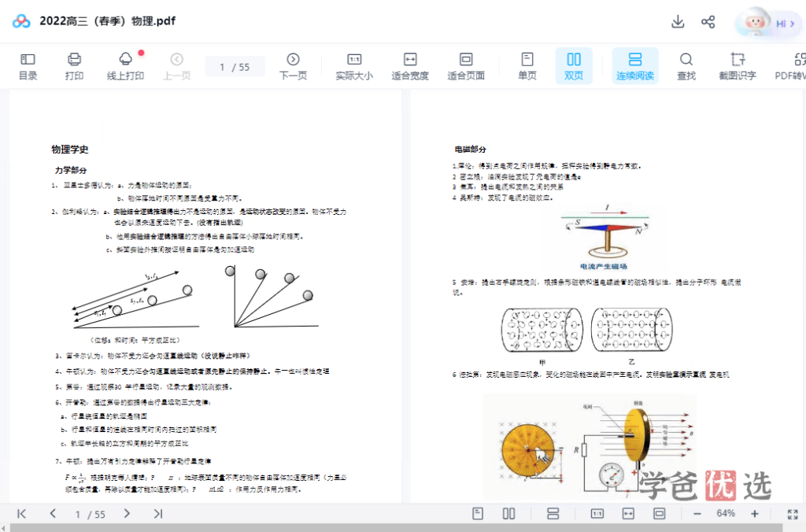Click the 电流产生磁场 compass figure

pyautogui.click(x=605, y=235)
